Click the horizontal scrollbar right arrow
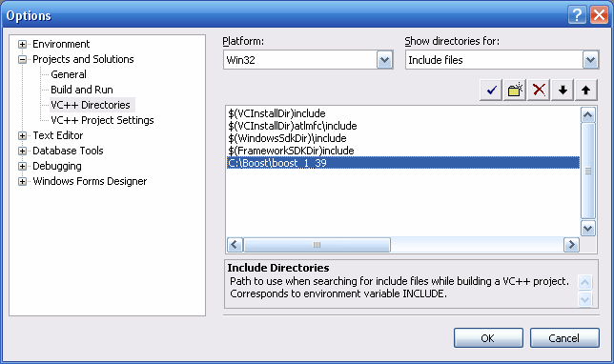The height and width of the screenshot is (364, 614). (571, 245)
